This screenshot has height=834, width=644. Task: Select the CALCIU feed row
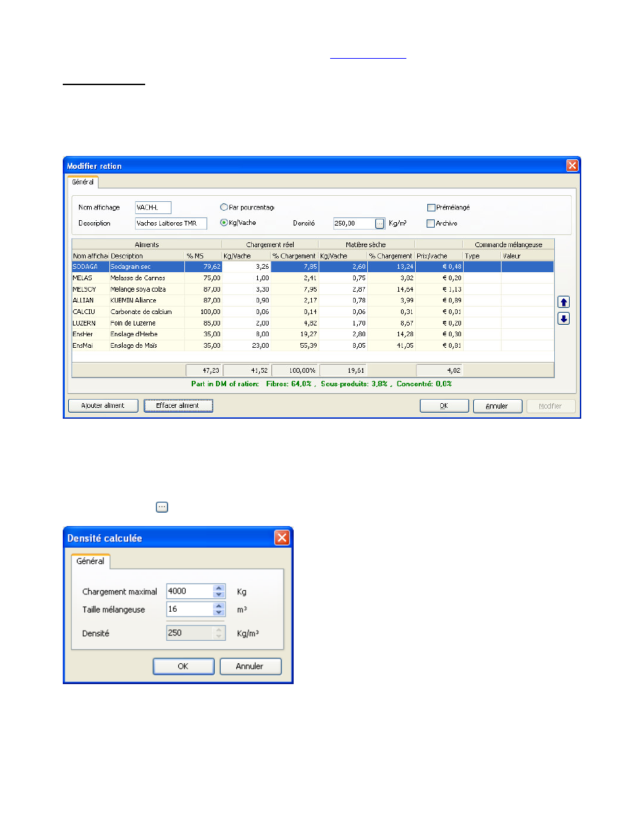[313, 312]
